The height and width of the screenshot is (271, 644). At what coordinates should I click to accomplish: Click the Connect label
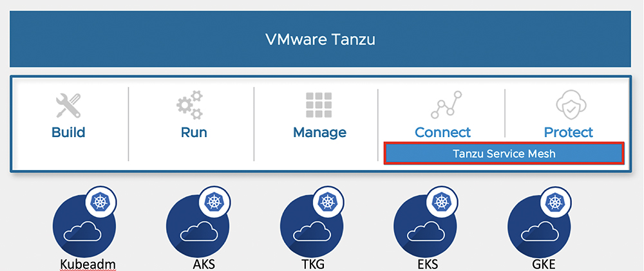coord(443,133)
